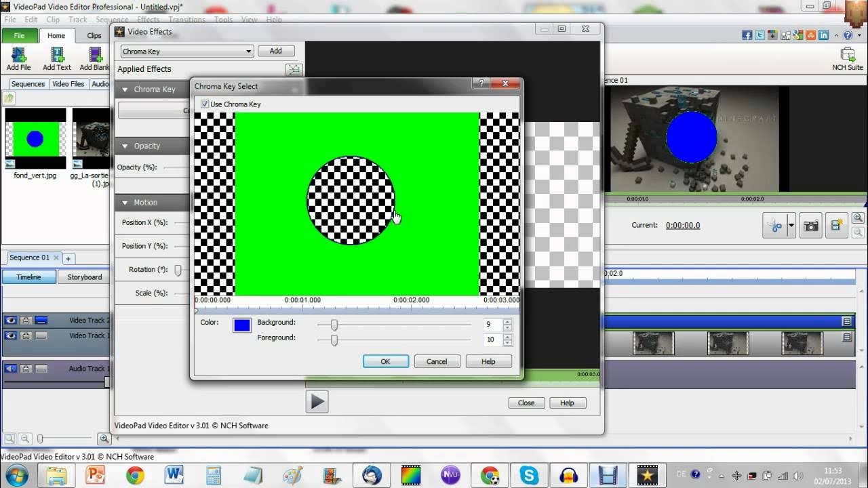Open the File tab
This screenshot has width=868, height=488.
point(19,36)
